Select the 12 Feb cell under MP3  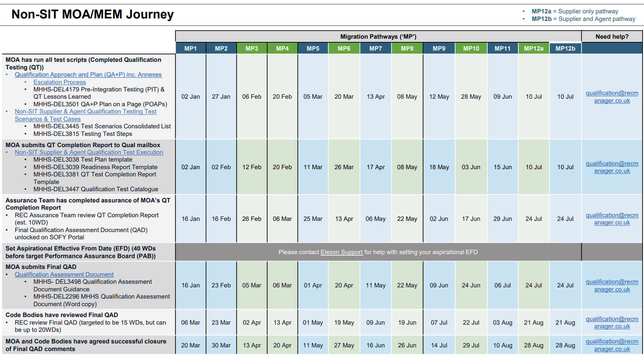(252, 167)
